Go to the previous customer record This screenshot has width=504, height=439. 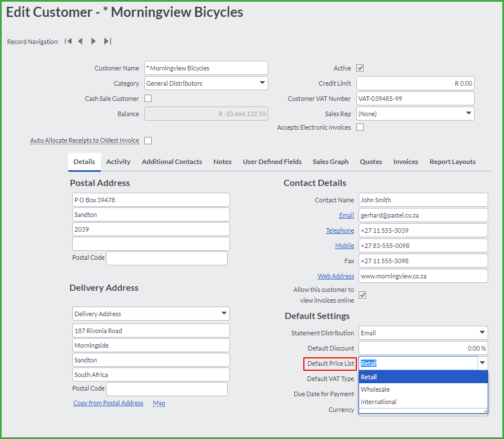click(x=81, y=41)
